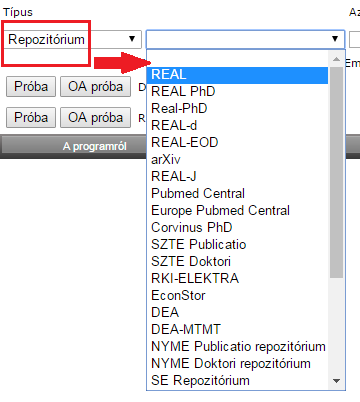Viewport: 360px width, 402px height.
Task: Select Pubmed Central option
Action: click(x=237, y=193)
